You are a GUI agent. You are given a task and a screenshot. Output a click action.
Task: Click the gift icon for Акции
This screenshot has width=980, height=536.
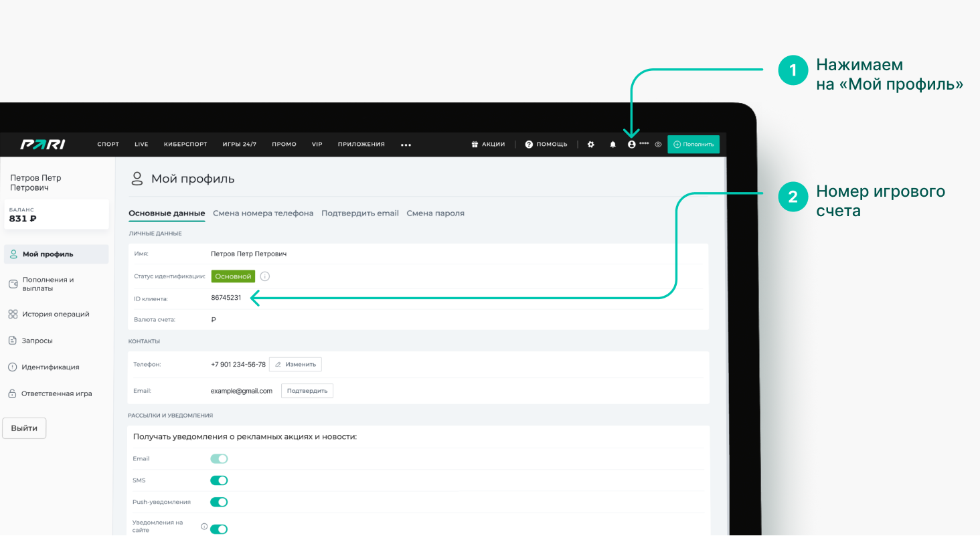point(475,144)
